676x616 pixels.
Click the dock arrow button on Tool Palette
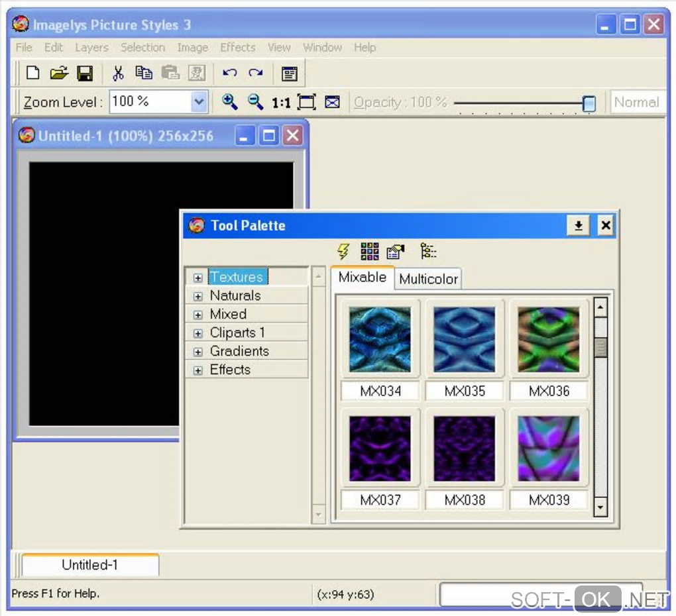tap(579, 225)
